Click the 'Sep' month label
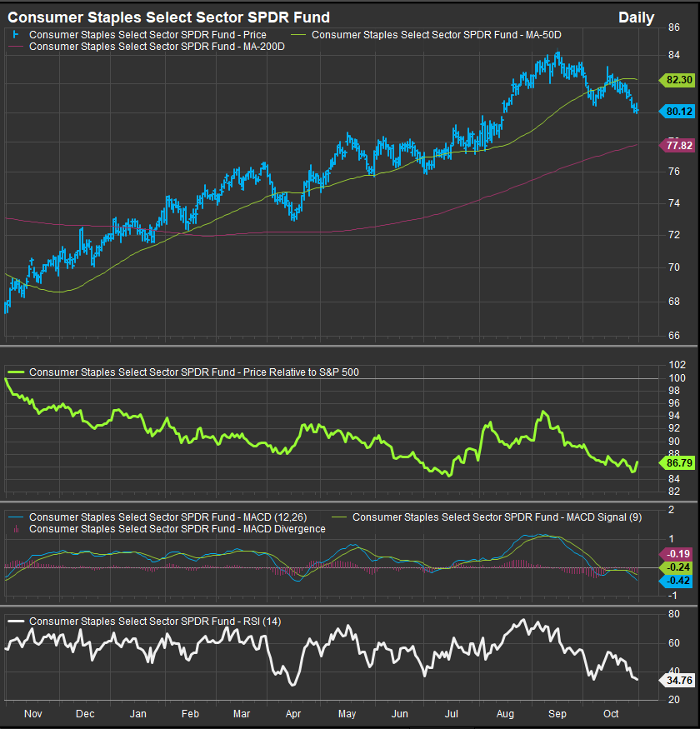Screen dimensions: 700x729 click(x=557, y=714)
